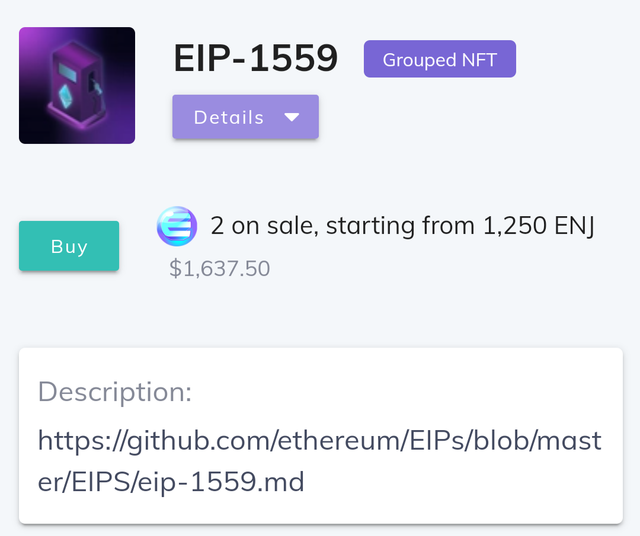Expand the Details dropdown arrow

click(x=292, y=118)
